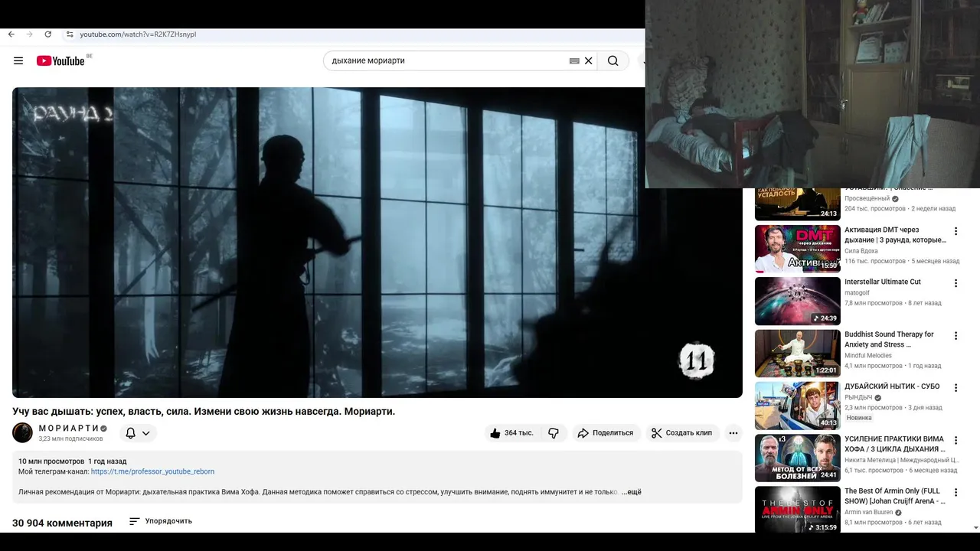980x551 pixels.
Task: Click title Активация DMT через дыхание
Action: point(895,235)
